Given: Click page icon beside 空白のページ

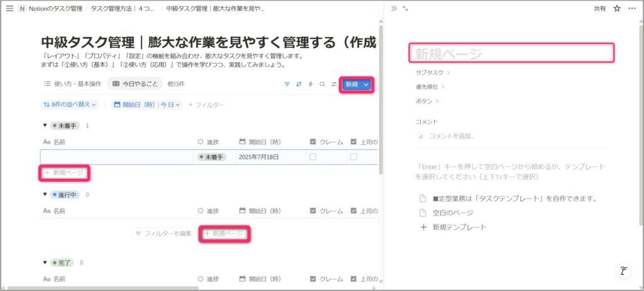Looking at the screenshot, I should point(423,213).
